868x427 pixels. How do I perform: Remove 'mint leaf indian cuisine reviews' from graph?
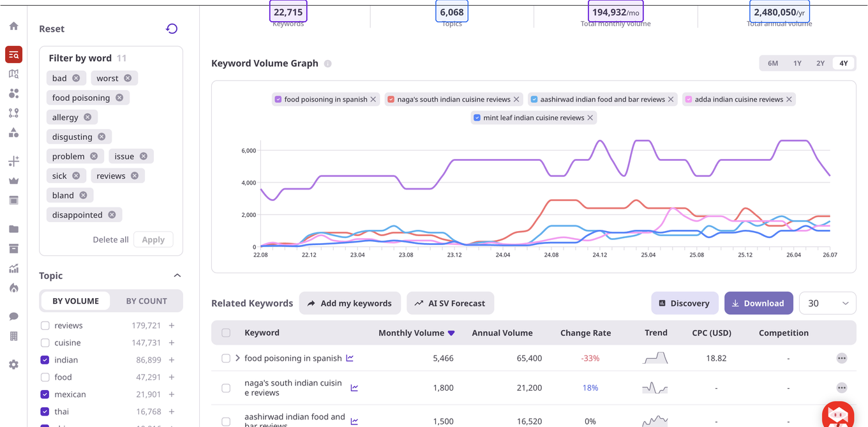pos(590,117)
